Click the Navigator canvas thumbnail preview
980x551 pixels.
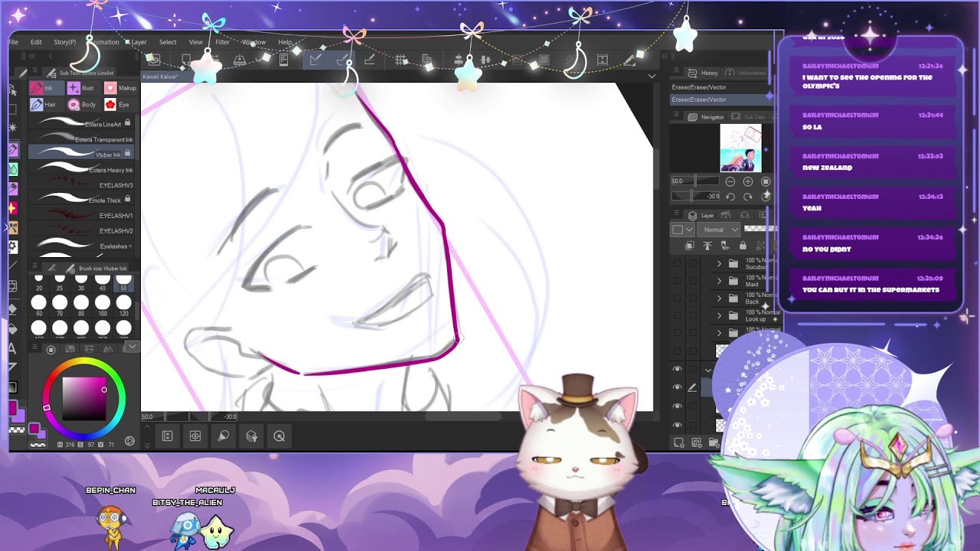coord(740,148)
